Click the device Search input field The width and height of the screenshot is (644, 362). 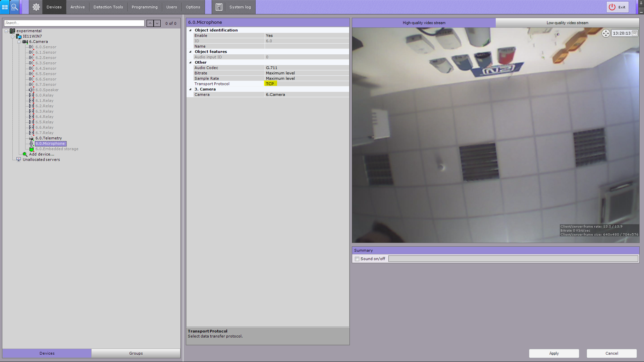74,23
